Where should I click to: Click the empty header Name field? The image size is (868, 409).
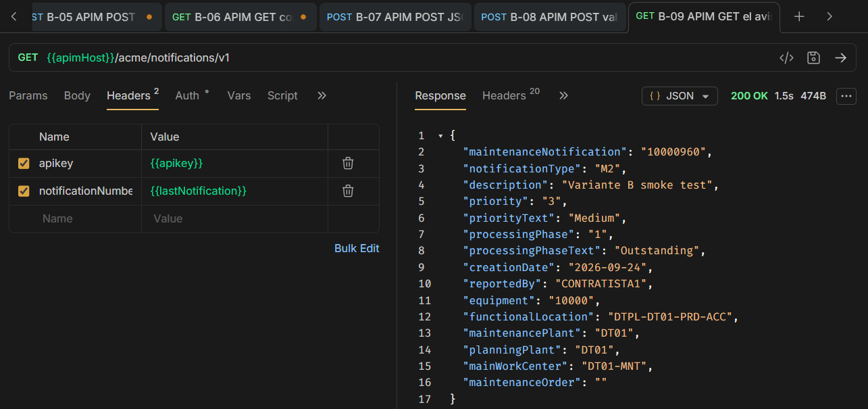pos(75,218)
